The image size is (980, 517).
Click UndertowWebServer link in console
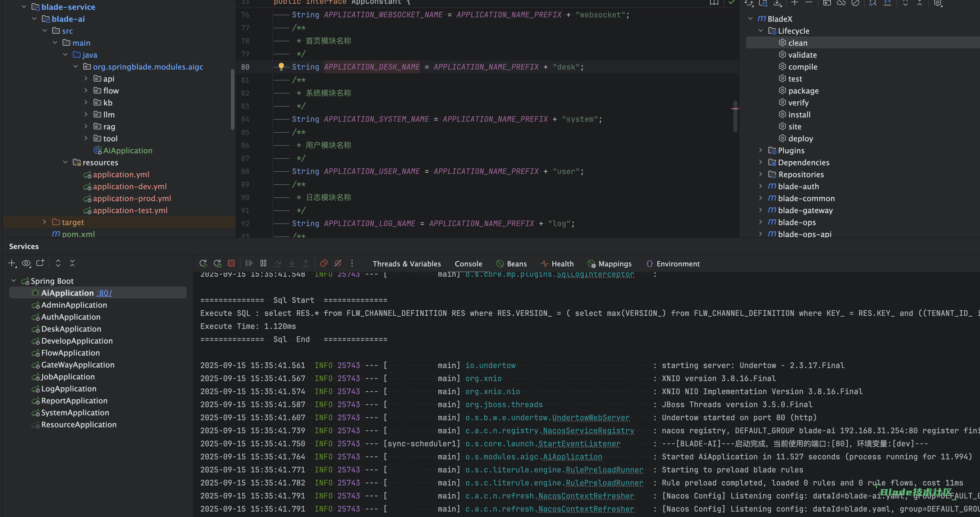pyautogui.click(x=591, y=418)
